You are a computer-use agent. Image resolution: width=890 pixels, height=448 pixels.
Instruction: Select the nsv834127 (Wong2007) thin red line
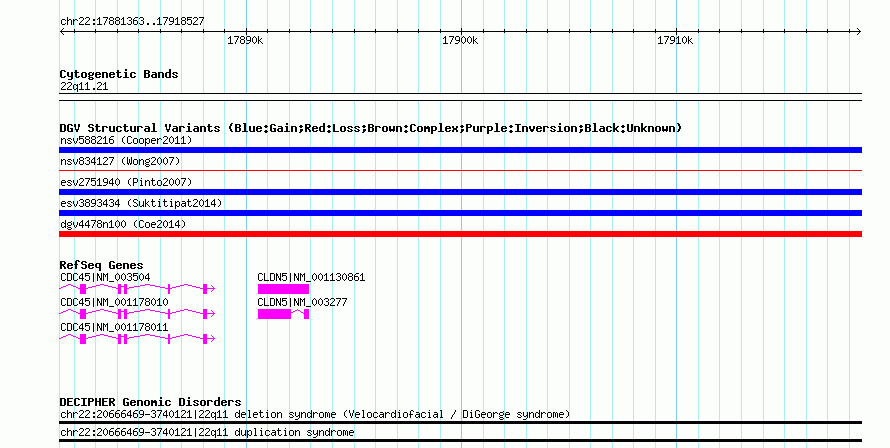(460, 170)
